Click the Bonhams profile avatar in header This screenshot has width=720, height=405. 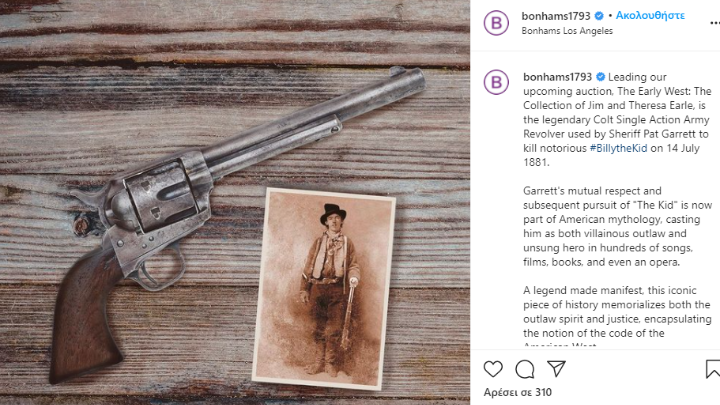[496, 22]
